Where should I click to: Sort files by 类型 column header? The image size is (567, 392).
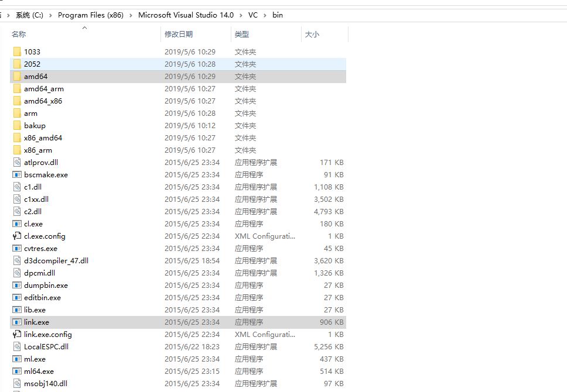coord(242,35)
